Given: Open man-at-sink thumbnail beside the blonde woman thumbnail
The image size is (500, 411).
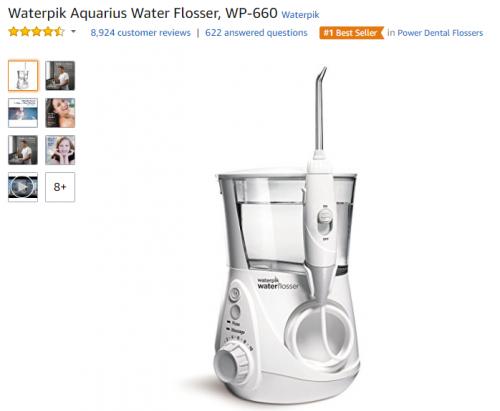Looking at the screenshot, I should coord(23,150).
